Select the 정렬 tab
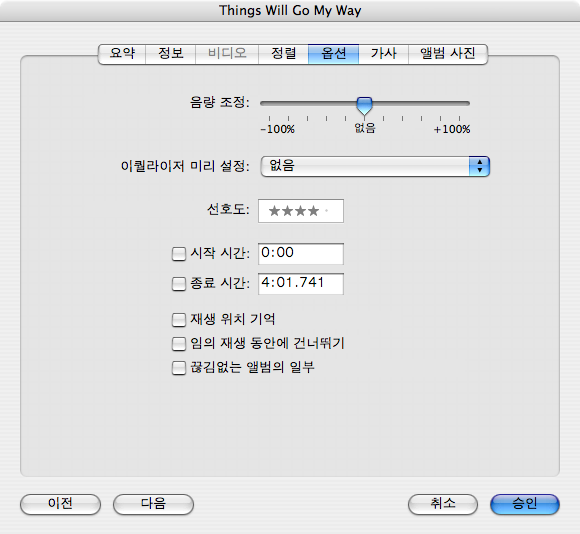Image resolution: width=580 pixels, height=534 pixels. pos(283,54)
